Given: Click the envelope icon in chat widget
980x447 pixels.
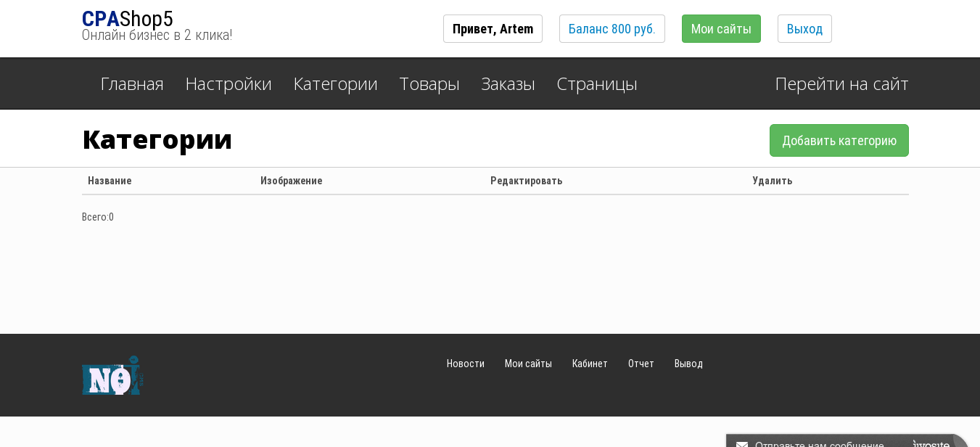Looking at the screenshot, I should pyautogui.click(x=742, y=444).
